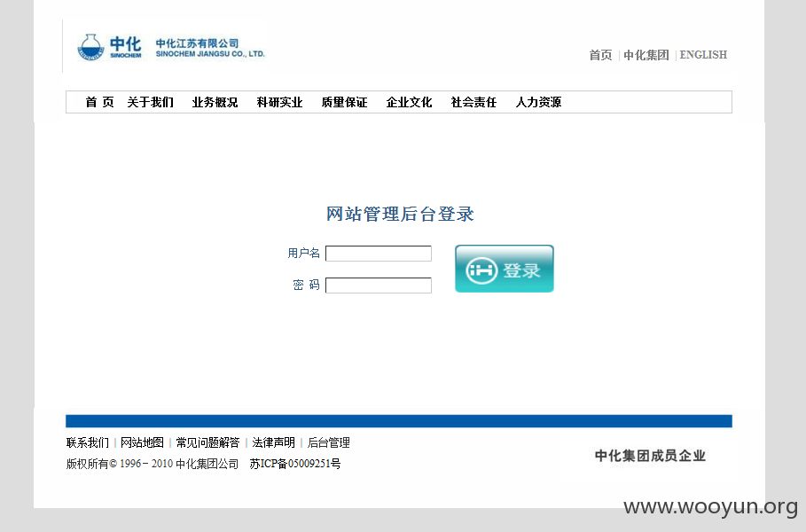Screen dimensions: 806x532
Task: Focus the 用户名 username field
Action: [x=379, y=254]
